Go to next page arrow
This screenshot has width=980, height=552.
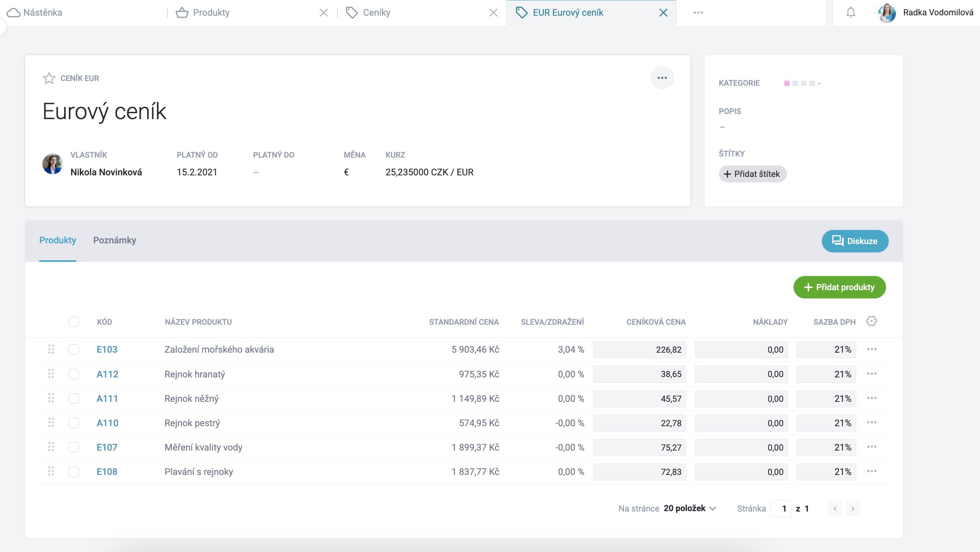pos(853,508)
